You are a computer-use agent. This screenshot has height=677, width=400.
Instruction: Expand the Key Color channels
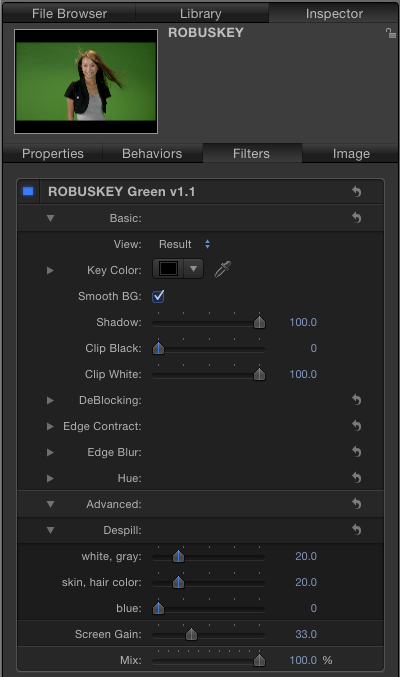click(50, 270)
